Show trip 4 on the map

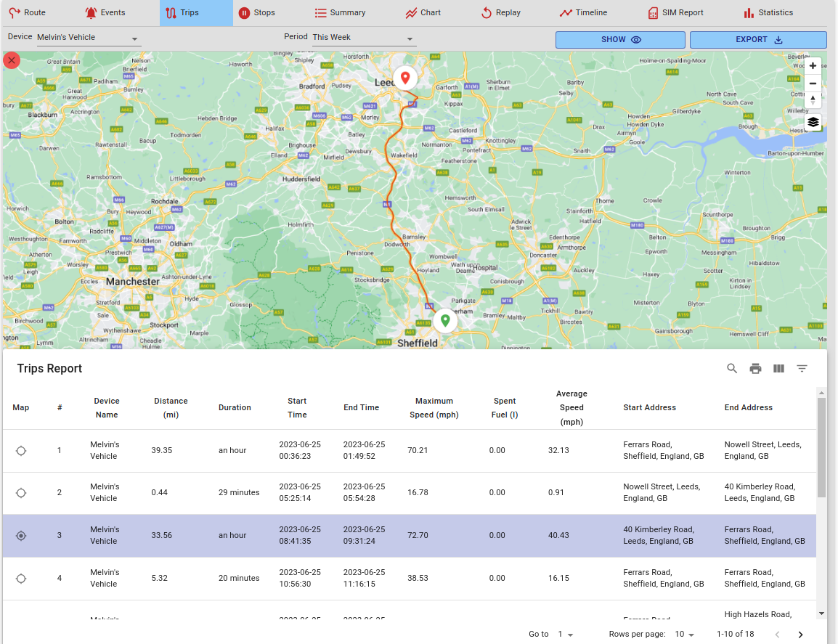tap(21, 578)
